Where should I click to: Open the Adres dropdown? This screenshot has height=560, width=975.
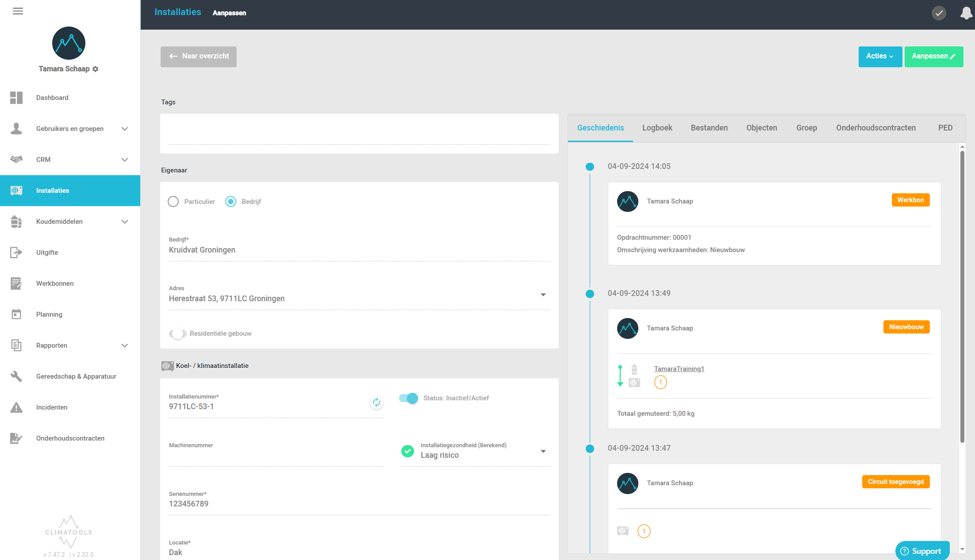543,295
